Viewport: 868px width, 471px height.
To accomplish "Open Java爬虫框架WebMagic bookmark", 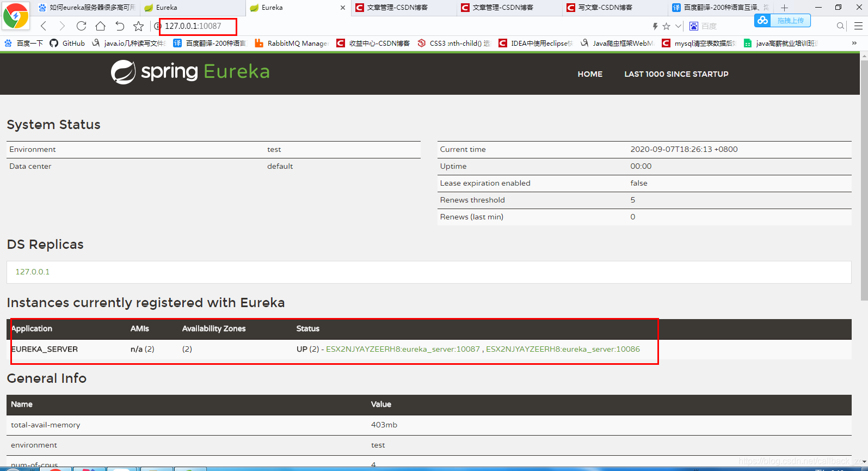I will (x=617, y=43).
